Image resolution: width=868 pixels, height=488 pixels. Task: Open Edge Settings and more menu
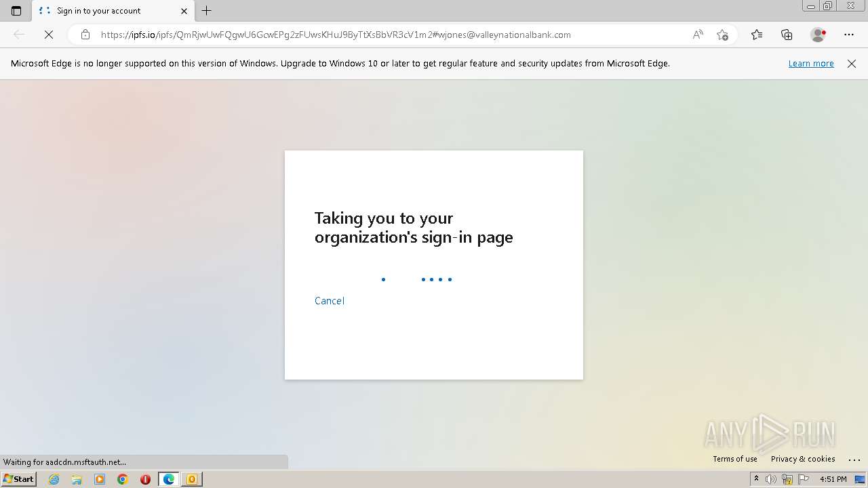pos(849,35)
